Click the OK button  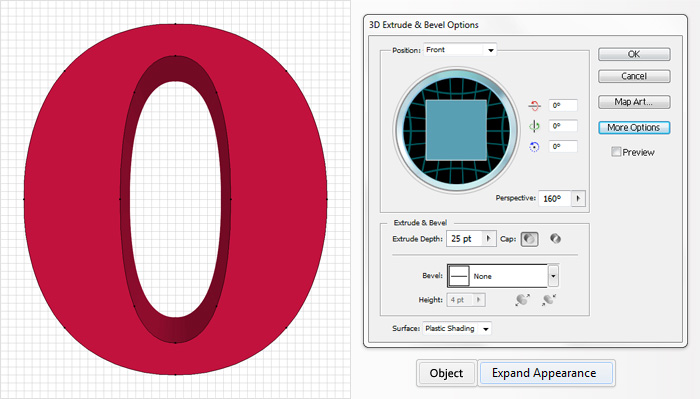pos(634,54)
